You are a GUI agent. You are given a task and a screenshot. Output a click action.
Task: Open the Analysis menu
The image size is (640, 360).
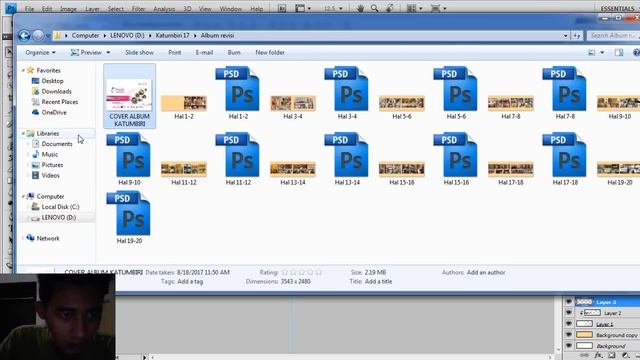(x=164, y=9)
